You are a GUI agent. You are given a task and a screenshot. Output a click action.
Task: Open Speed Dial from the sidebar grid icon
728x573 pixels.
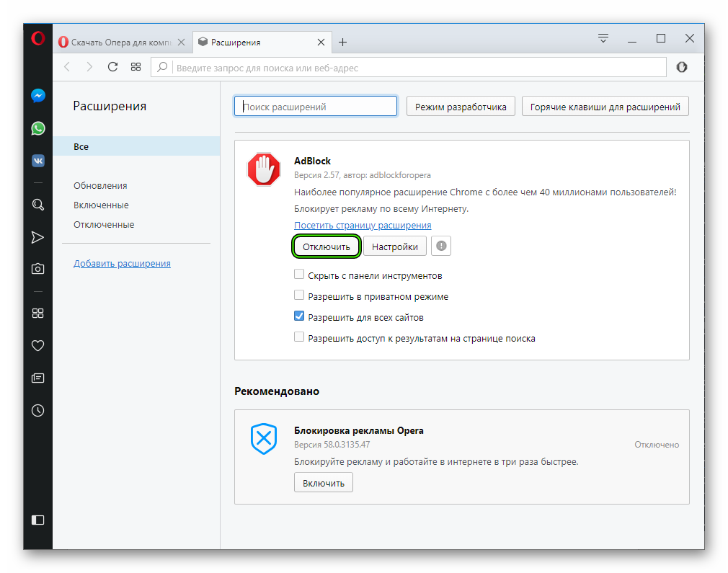tap(38, 314)
